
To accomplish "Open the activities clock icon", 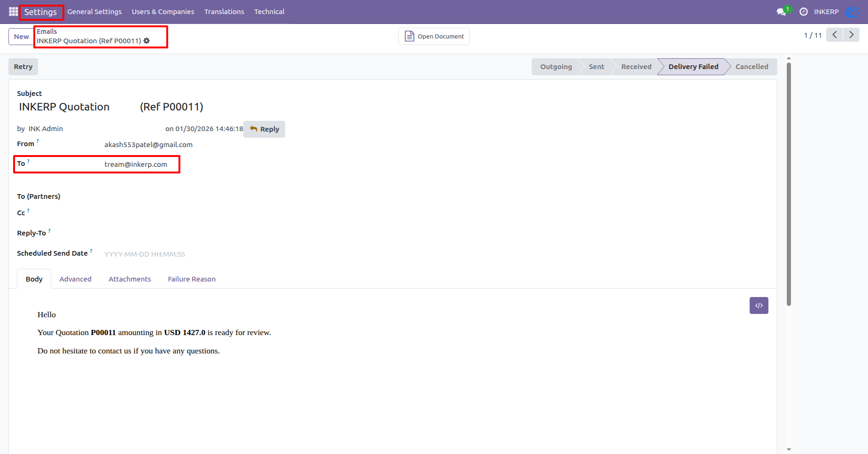I will (x=804, y=12).
